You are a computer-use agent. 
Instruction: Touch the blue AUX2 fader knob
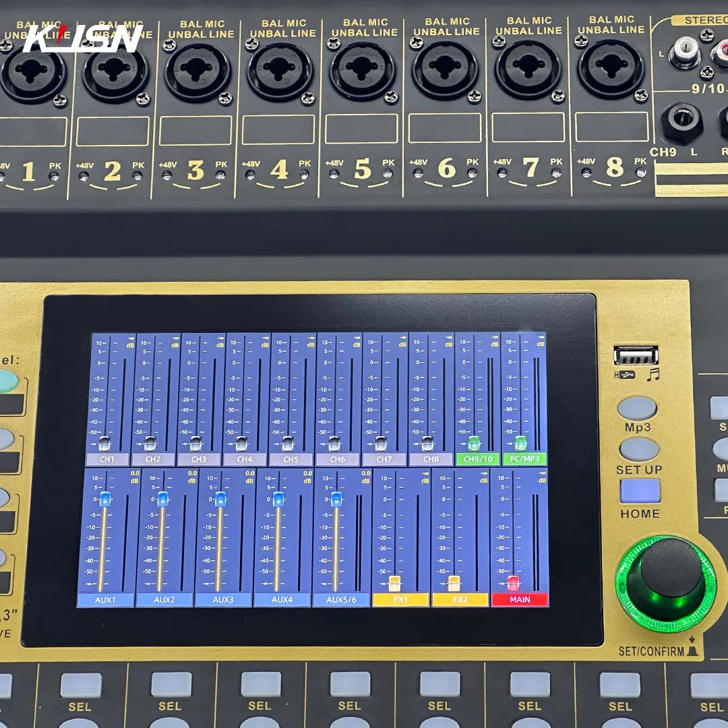pos(163,499)
